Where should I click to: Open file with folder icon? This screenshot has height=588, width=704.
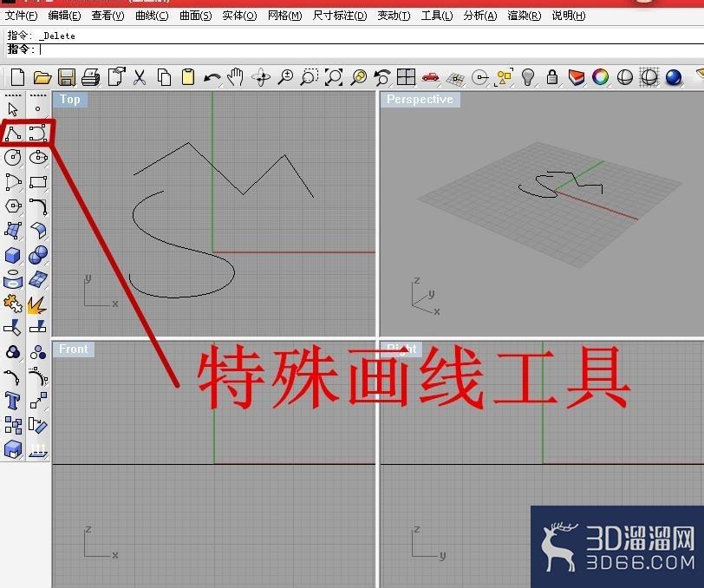(x=42, y=77)
